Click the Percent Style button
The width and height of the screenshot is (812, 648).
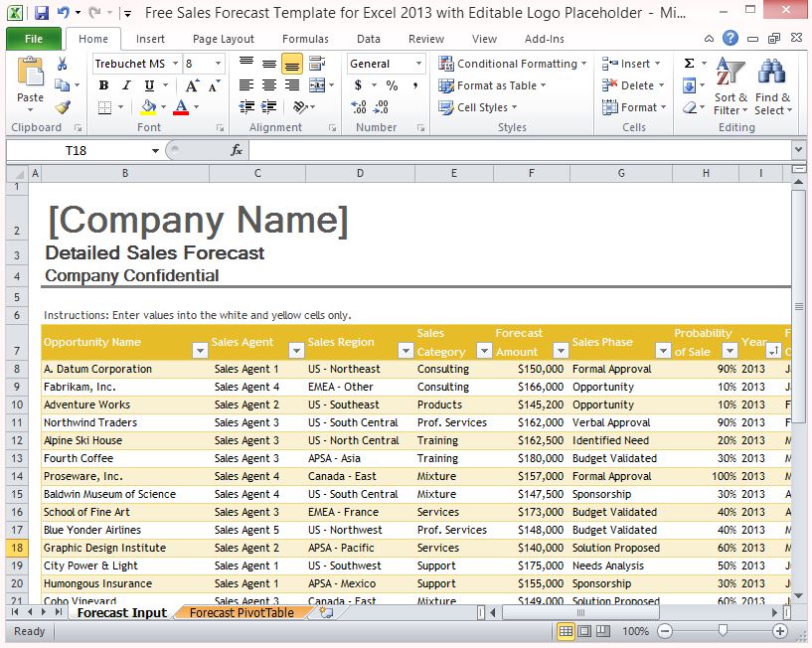(x=392, y=85)
